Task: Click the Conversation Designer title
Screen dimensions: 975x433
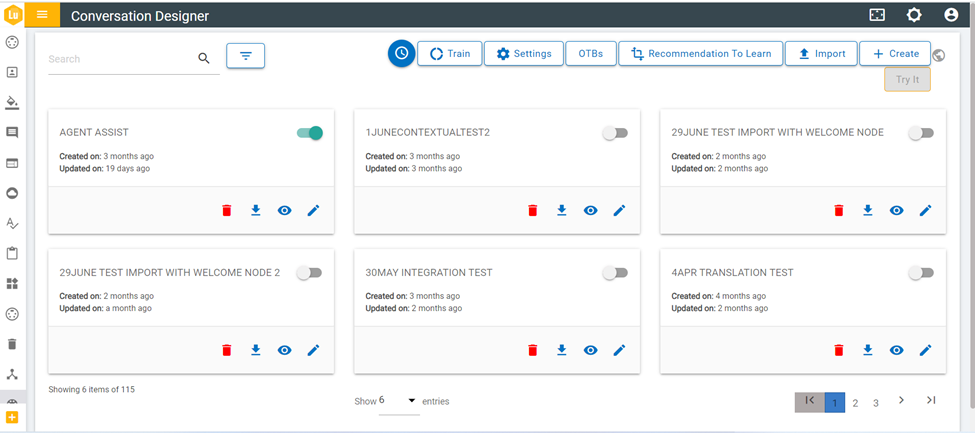Action: click(140, 16)
